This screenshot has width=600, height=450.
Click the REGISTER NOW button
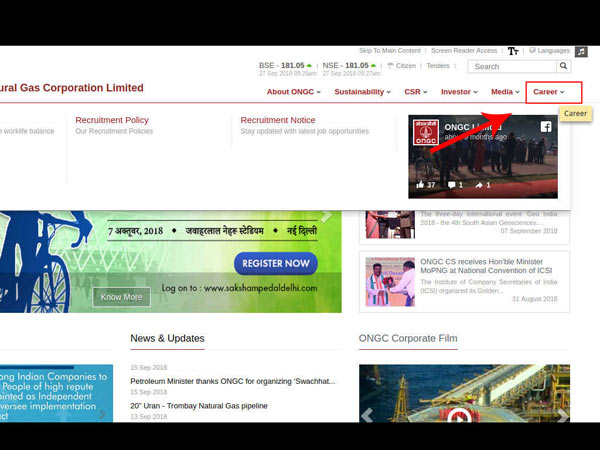pos(276,263)
